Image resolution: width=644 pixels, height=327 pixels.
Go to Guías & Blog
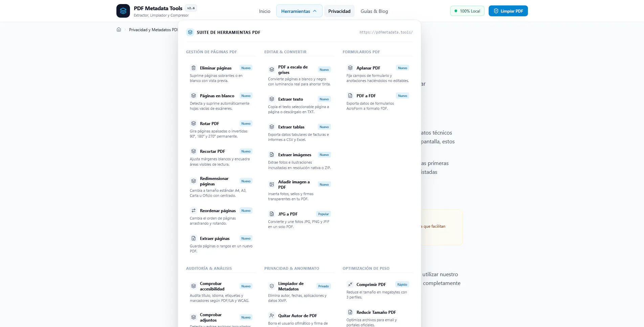[374, 11]
